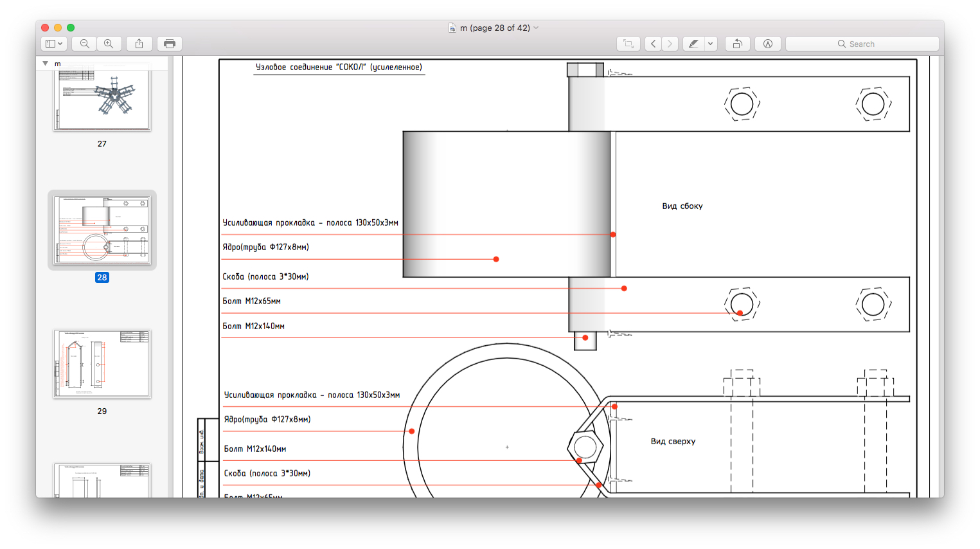Expand the highlight color dropdown arrow
Screen dimensions: 980x549
710,44
